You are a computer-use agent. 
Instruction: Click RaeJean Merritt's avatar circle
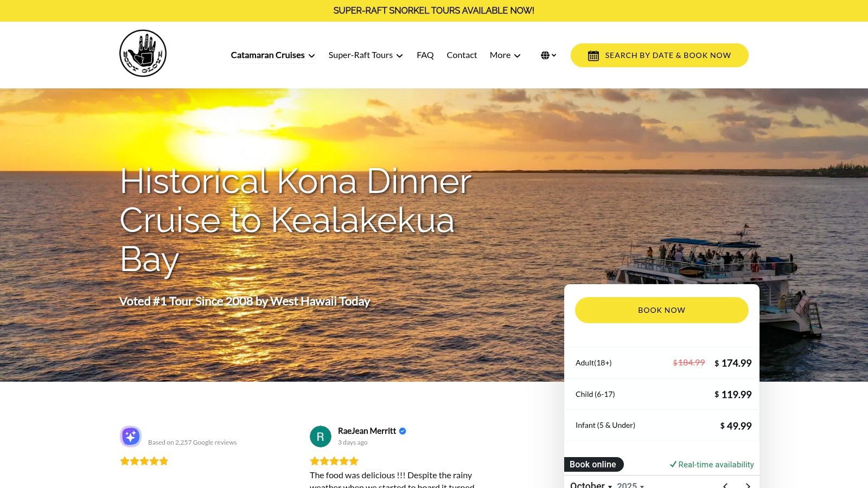pyautogui.click(x=321, y=436)
